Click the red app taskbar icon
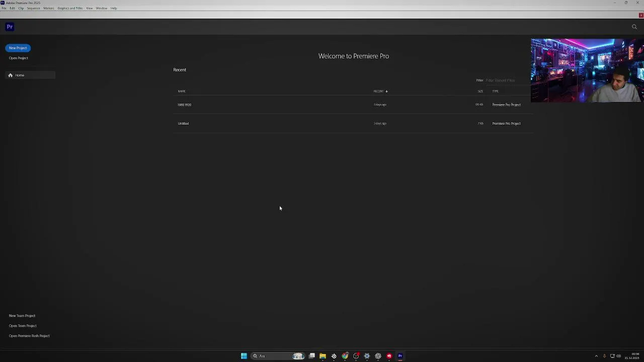The image size is (644, 362). click(x=389, y=356)
